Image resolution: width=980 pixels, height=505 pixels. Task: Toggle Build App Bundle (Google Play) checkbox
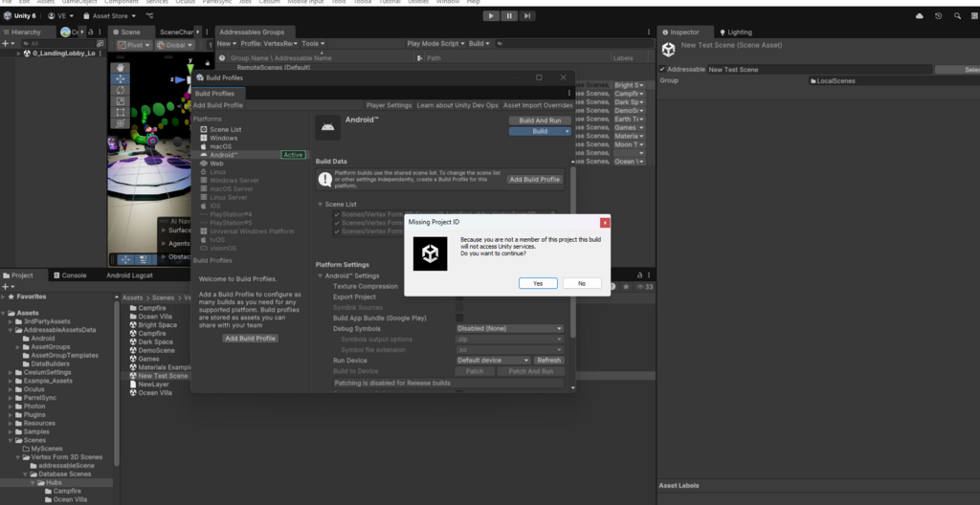459,318
